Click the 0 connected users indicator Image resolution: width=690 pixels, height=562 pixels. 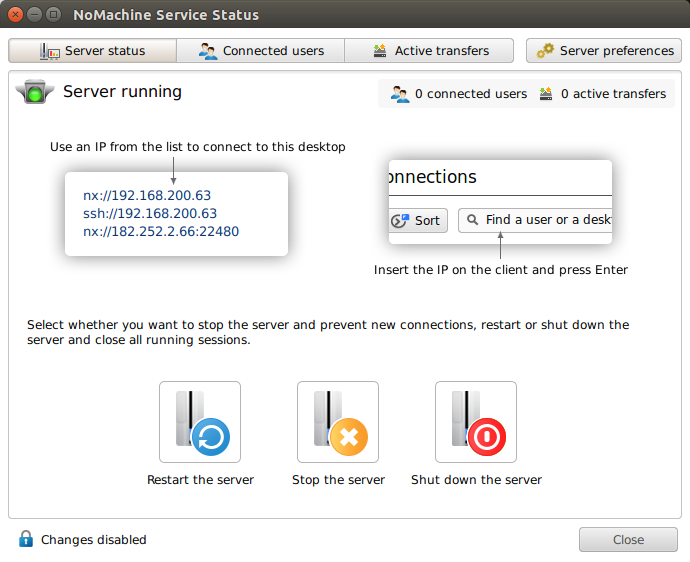(x=459, y=94)
